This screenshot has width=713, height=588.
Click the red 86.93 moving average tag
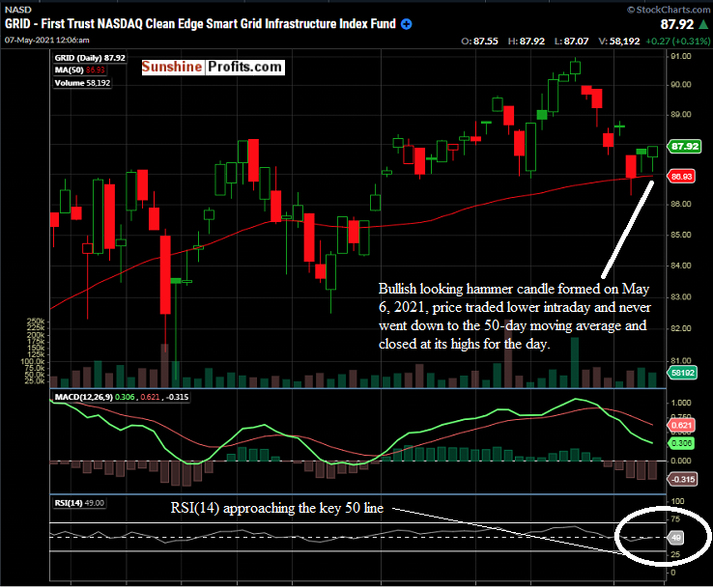pos(681,177)
